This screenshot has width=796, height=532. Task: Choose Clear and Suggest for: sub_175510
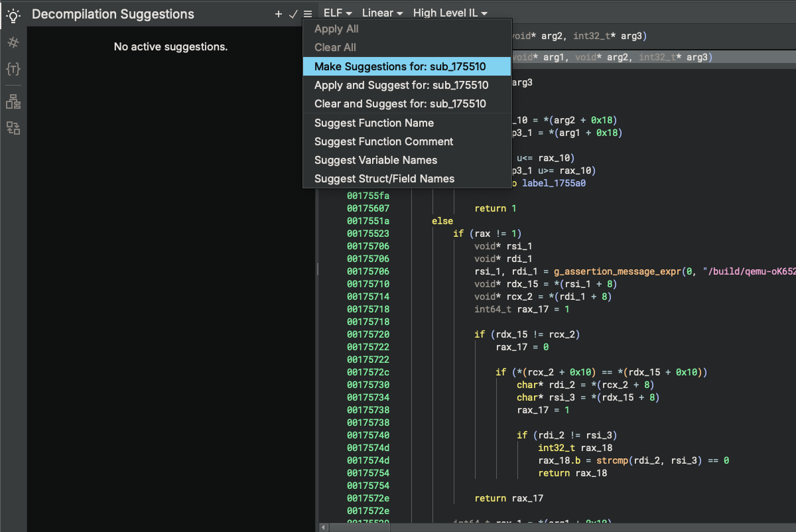coord(400,103)
